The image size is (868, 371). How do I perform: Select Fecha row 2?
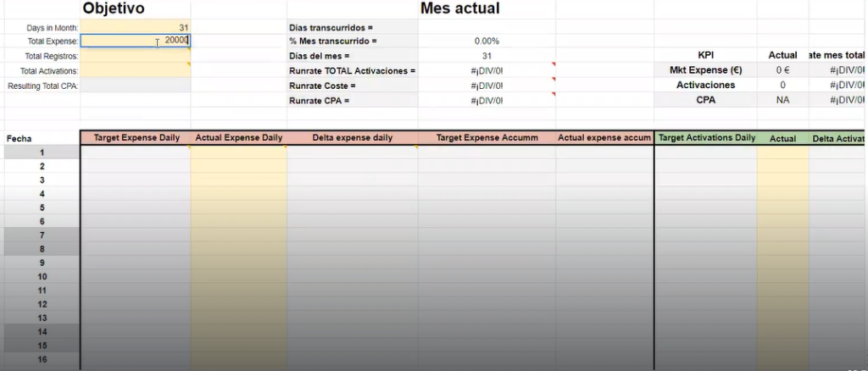tap(42, 166)
